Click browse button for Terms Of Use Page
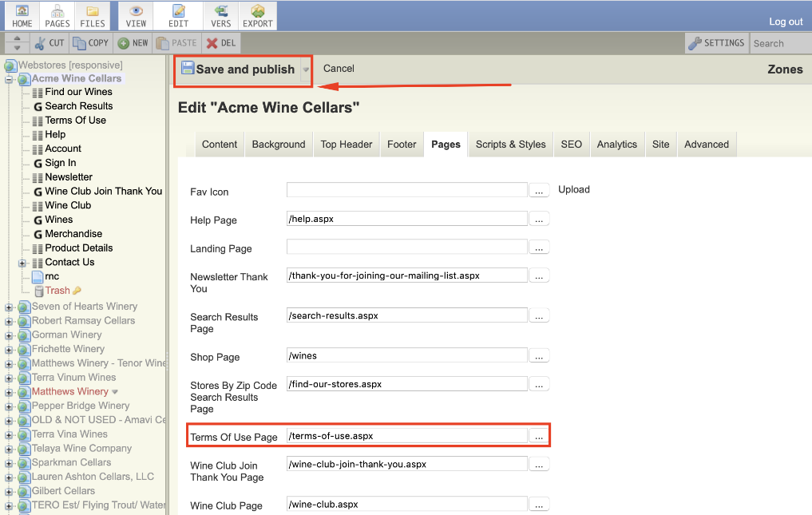Viewport: 812px width, 515px height. (539, 436)
